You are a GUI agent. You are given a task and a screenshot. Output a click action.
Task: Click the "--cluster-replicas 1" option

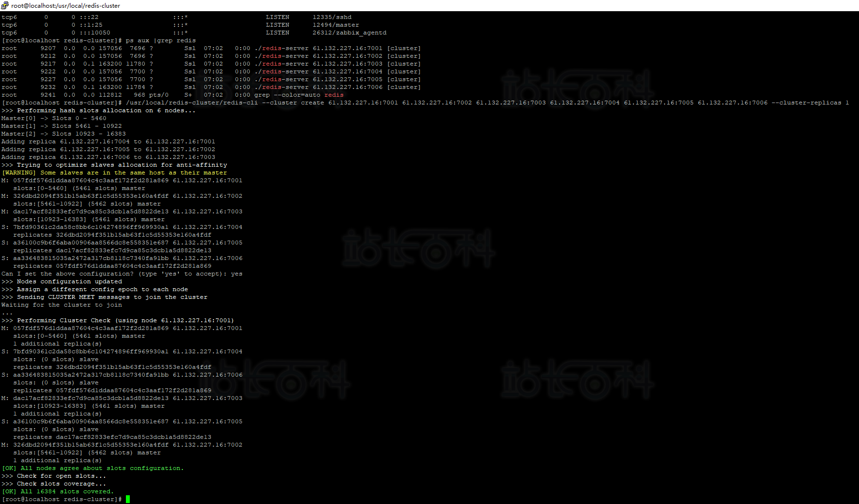810,103
